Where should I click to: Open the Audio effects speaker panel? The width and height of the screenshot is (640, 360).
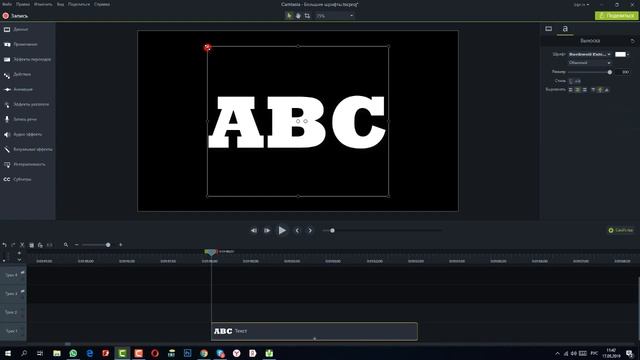22,134
